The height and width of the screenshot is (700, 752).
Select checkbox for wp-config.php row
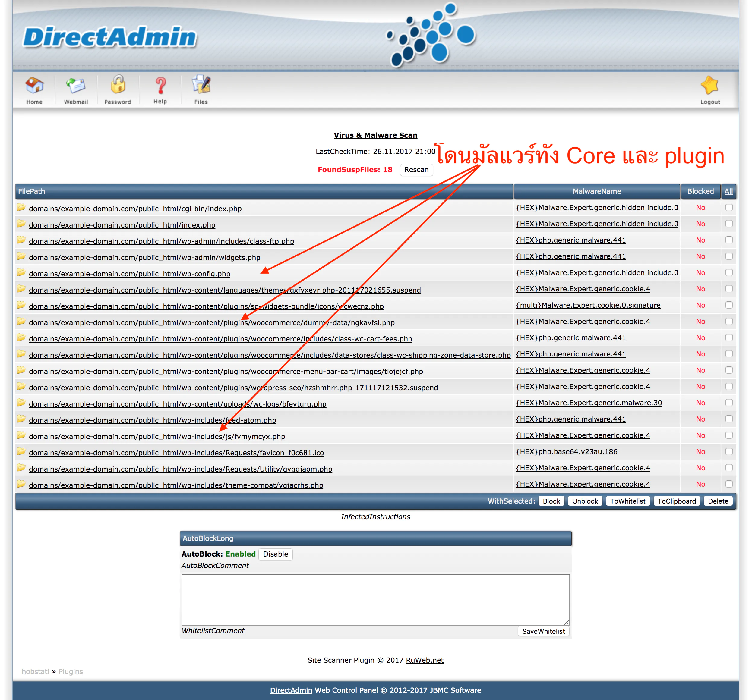tap(729, 272)
